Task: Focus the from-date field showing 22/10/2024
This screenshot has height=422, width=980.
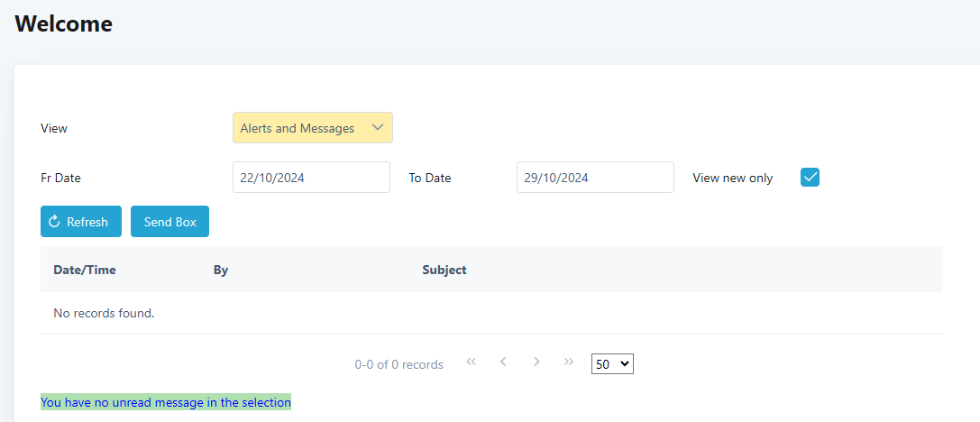Action: point(311,178)
